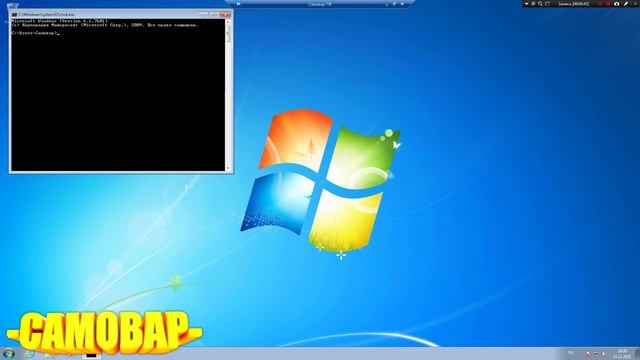Click the cmd.exe vertical scrollbar down arrow
The width and height of the screenshot is (640, 360).
tap(228, 168)
